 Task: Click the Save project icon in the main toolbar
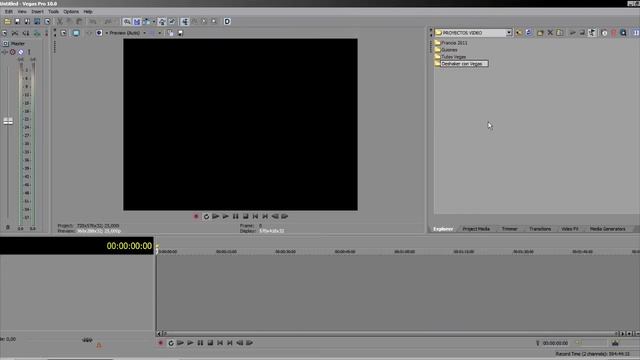(x=17, y=21)
